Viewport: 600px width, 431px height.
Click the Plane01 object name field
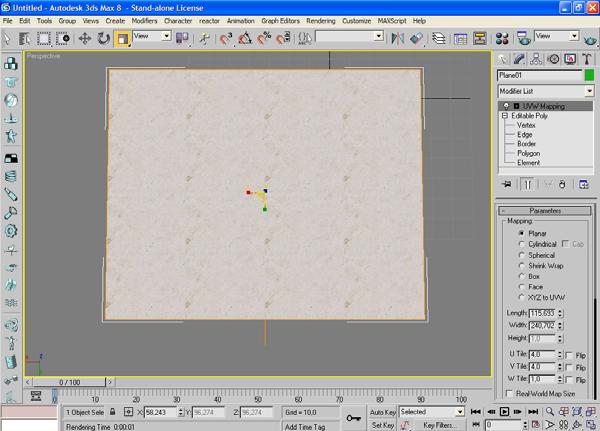click(x=540, y=75)
